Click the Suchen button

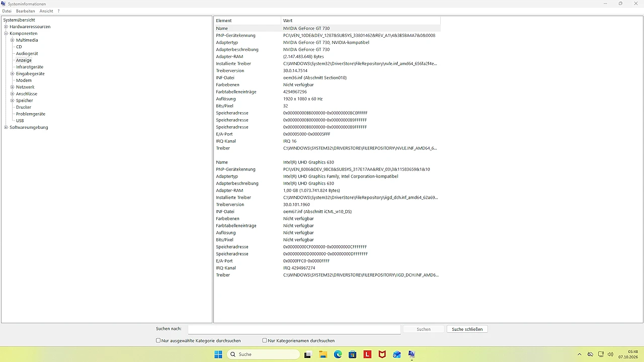coord(424,329)
